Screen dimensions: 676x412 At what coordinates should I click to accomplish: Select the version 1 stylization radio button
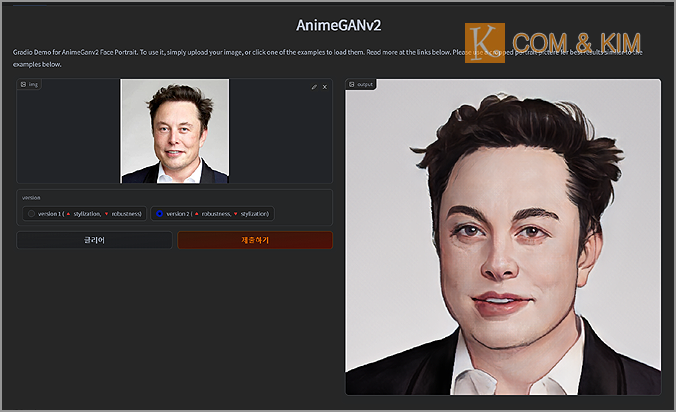click(x=31, y=214)
